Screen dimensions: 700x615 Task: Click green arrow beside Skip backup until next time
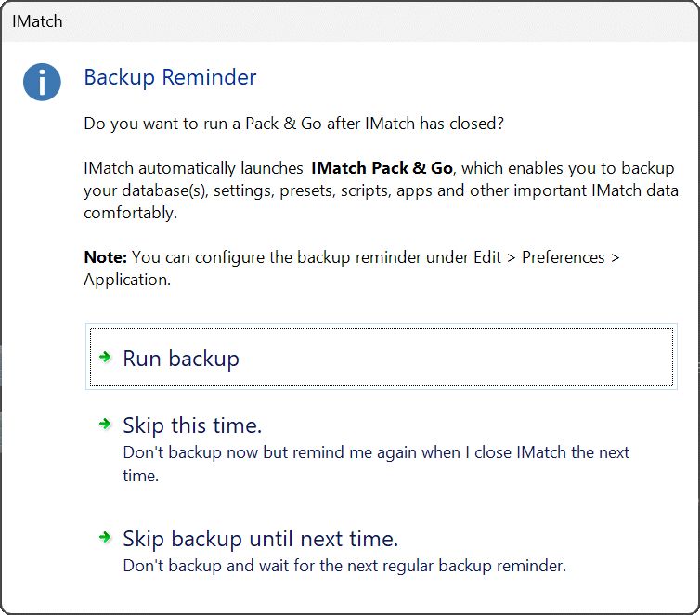click(105, 537)
